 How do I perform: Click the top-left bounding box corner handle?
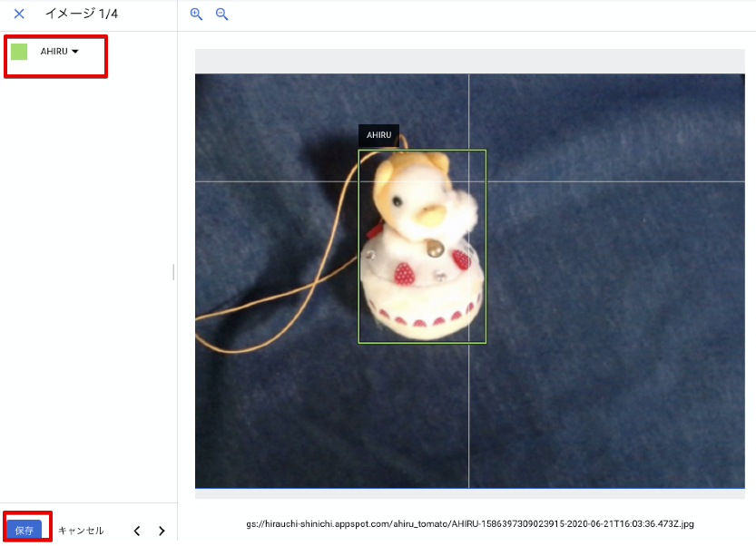[360, 150]
